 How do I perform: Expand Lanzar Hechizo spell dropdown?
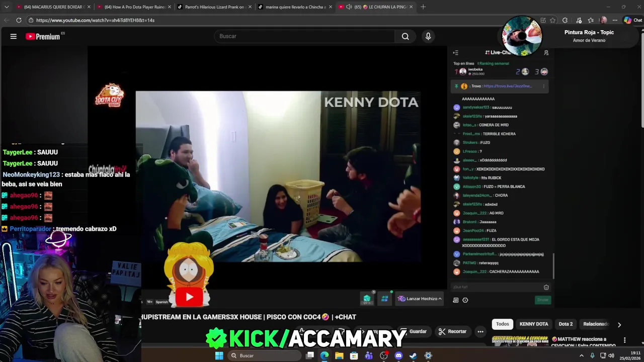point(420,299)
